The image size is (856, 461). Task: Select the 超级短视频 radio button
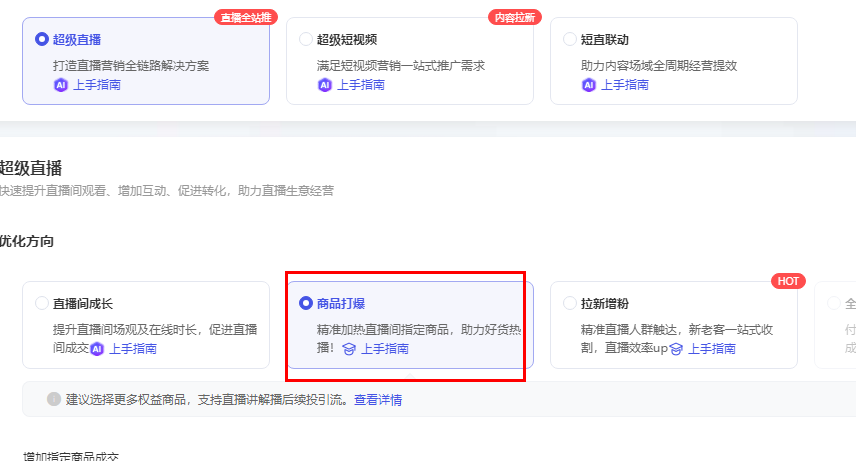[x=306, y=39]
